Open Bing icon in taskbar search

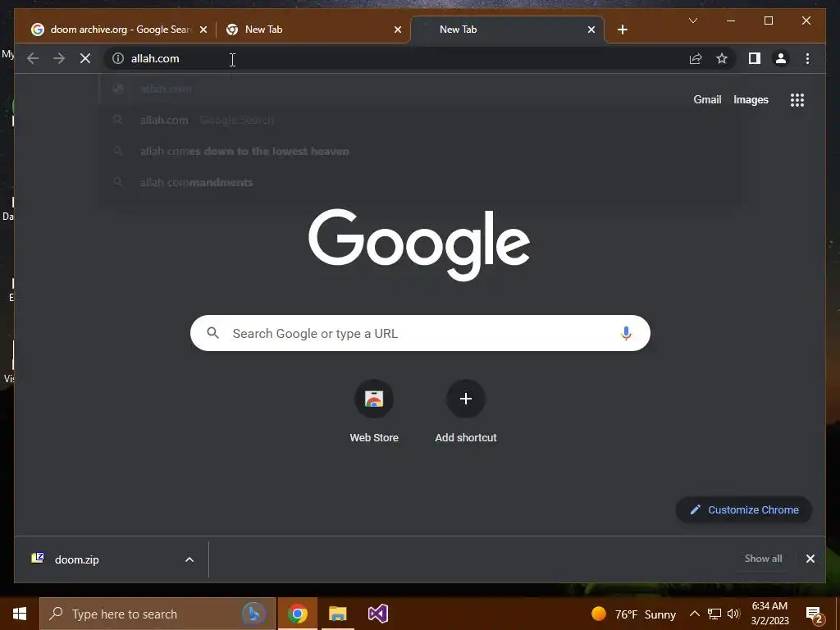(253, 614)
